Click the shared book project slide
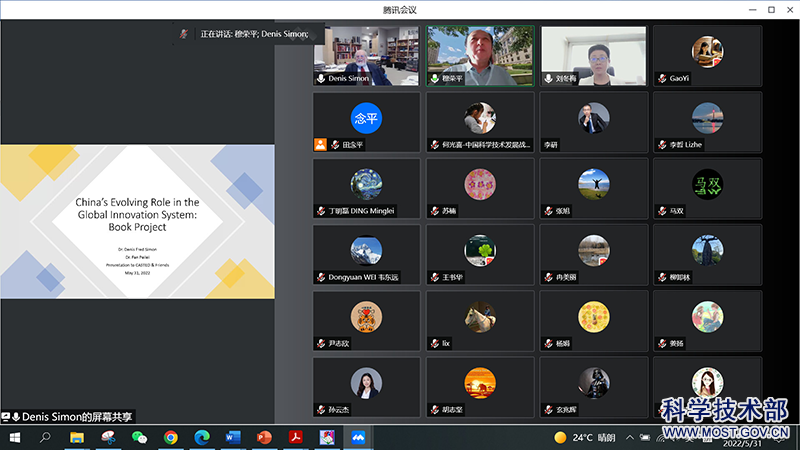This screenshot has height=450, width=800. tap(137, 221)
